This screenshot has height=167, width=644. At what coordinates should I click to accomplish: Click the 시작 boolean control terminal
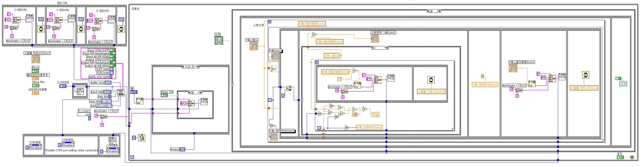click(x=219, y=40)
